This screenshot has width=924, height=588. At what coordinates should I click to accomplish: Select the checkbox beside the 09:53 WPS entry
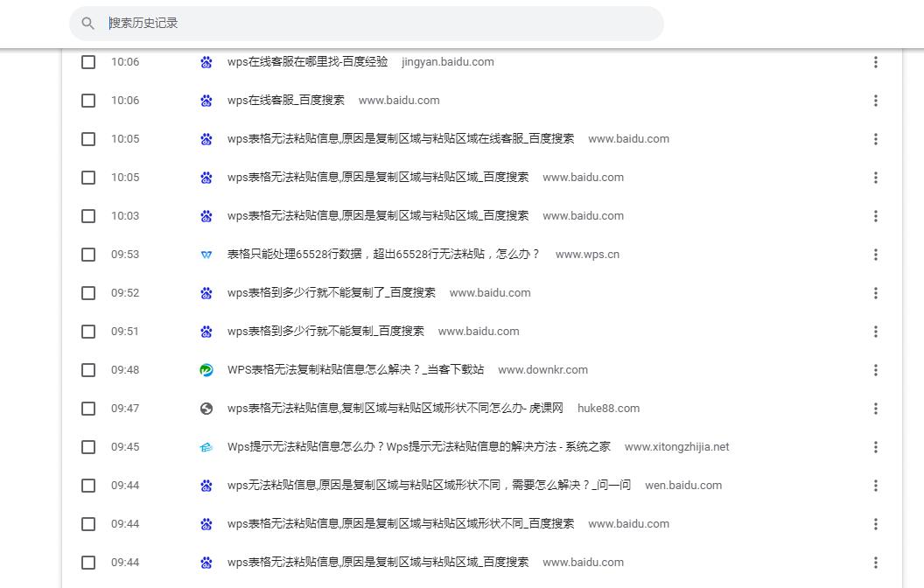coord(87,254)
